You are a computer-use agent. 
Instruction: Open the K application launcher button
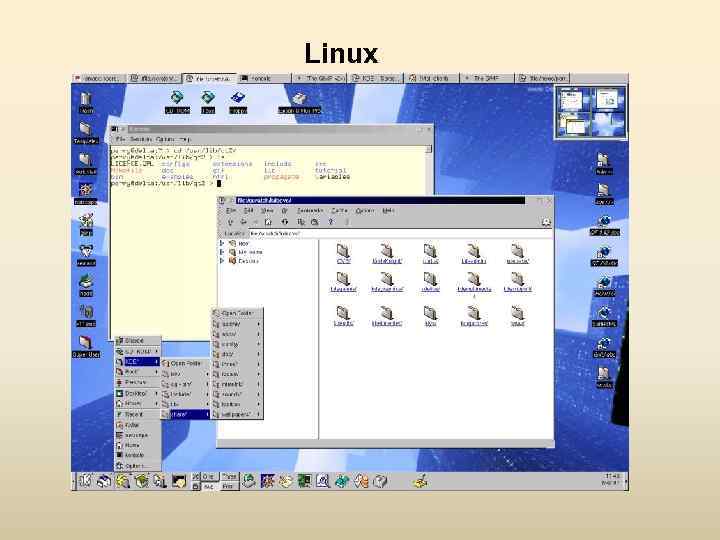coord(85,481)
